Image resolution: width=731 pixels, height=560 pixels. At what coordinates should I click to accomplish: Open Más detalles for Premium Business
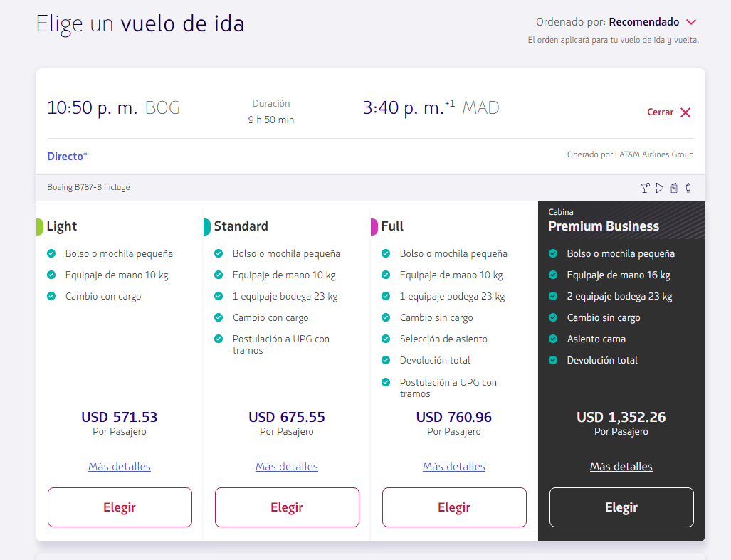coord(621,466)
